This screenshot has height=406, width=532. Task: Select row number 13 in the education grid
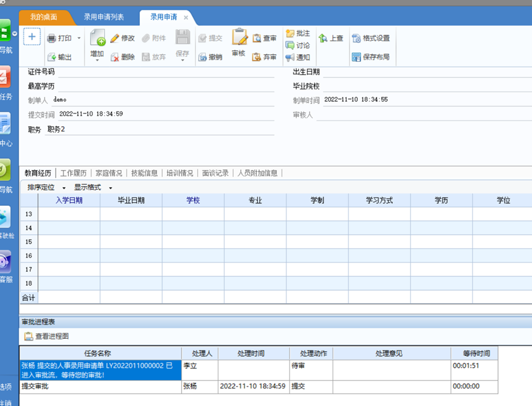pos(29,214)
